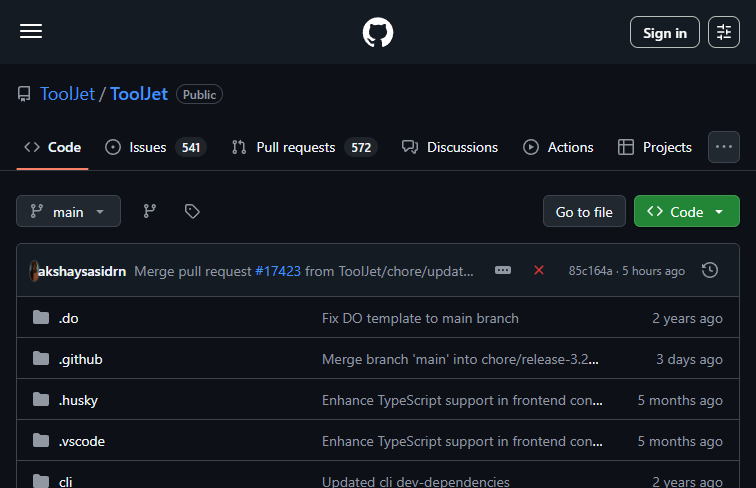Click '3 days ago' on .github row
Image resolution: width=756 pixels, height=488 pixels.
[x=689, y=359]
